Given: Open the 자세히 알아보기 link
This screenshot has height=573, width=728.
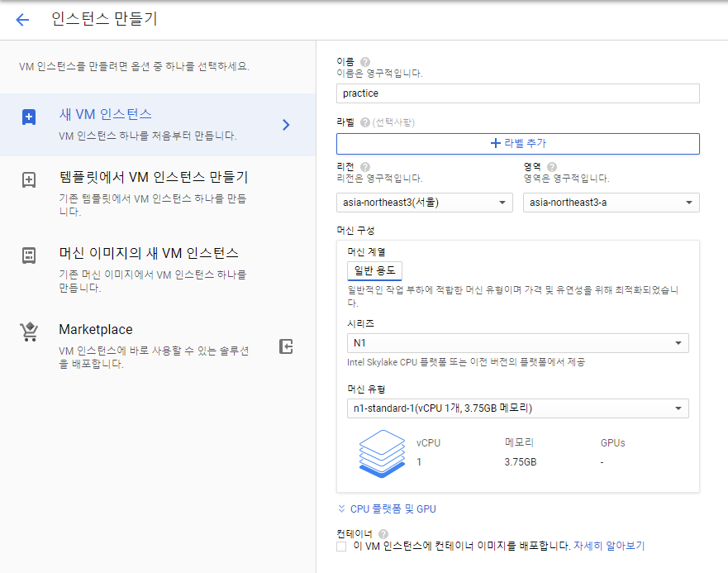Looking at the screenshot, I should tap(609, 546).
